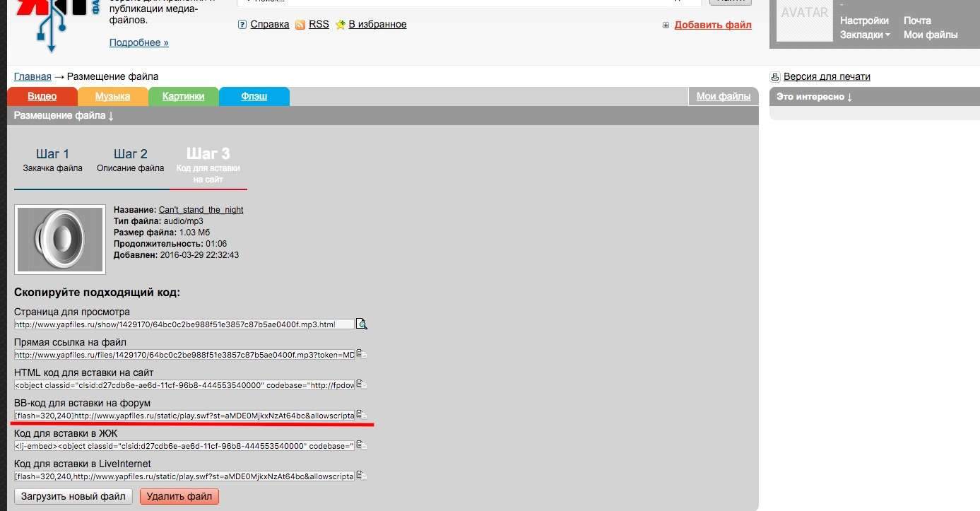Viewport: 980px width, 511px height.
Task: Click the text 'Продолжительность: 01:06'
Action: (170, 244)
